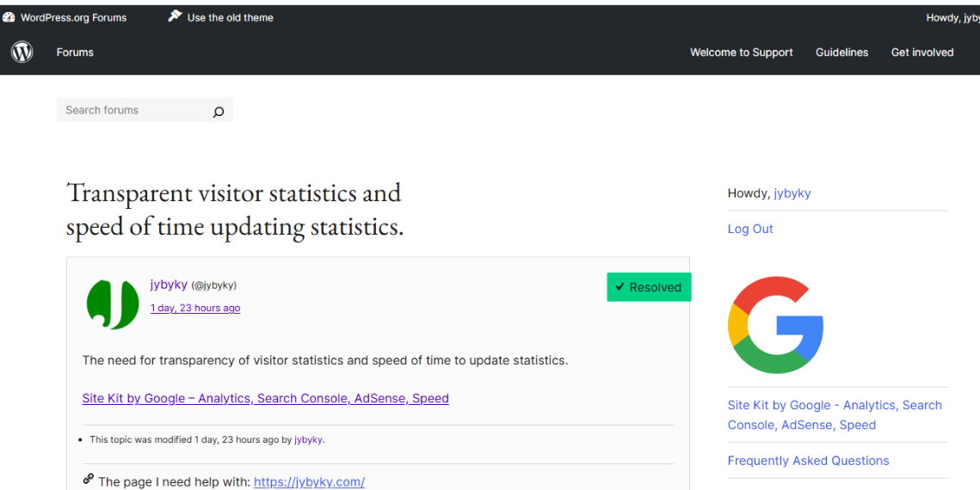Open the Forums menu item
Screen dimensions: 980x490
tap(75, 52)
